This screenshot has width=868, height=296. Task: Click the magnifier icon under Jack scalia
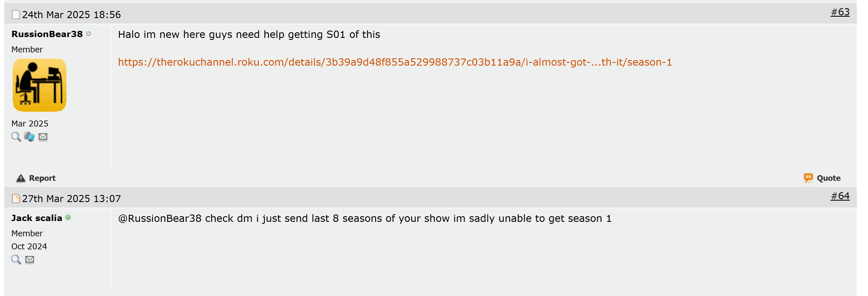pyautogui.click(x=16, y=259)
